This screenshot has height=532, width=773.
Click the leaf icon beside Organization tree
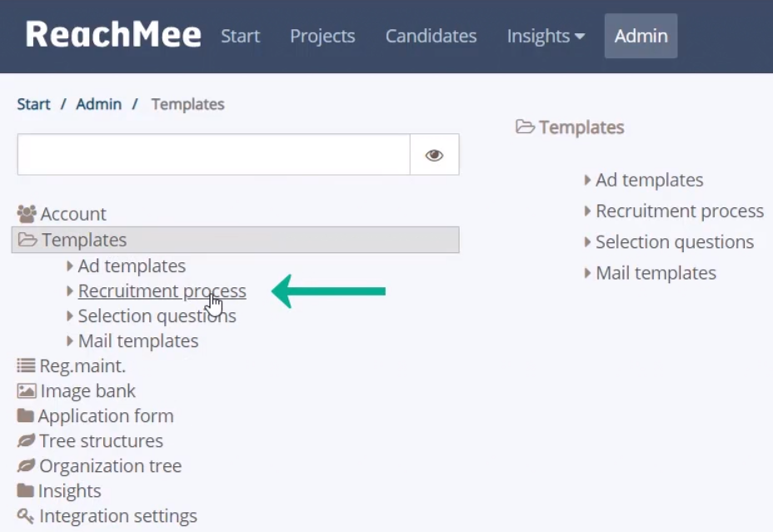pos(26,465)
